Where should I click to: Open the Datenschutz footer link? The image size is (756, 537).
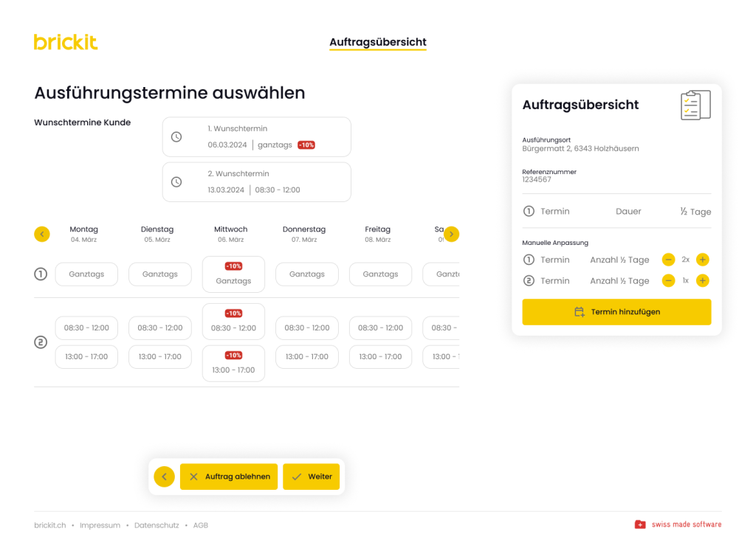point(157,525)
